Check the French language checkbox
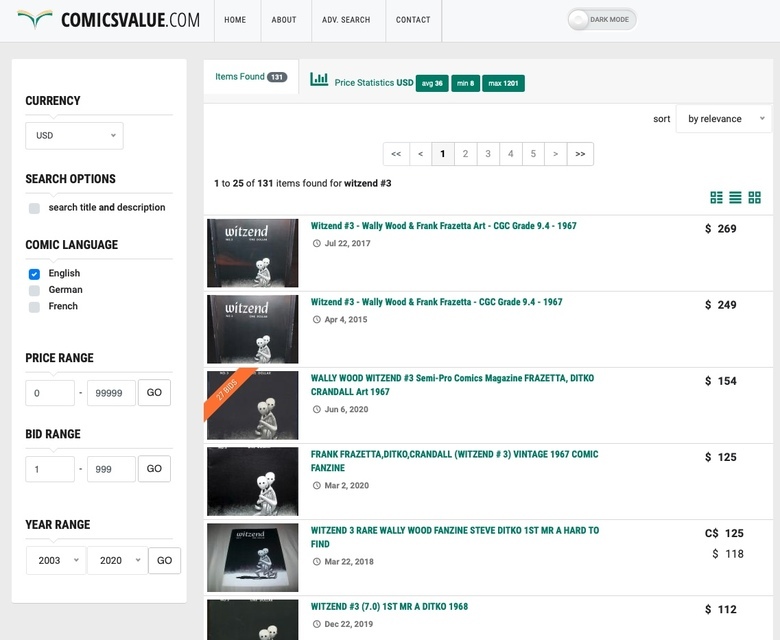This screenshot has width=780, height=640. click(x=34, y=307)
